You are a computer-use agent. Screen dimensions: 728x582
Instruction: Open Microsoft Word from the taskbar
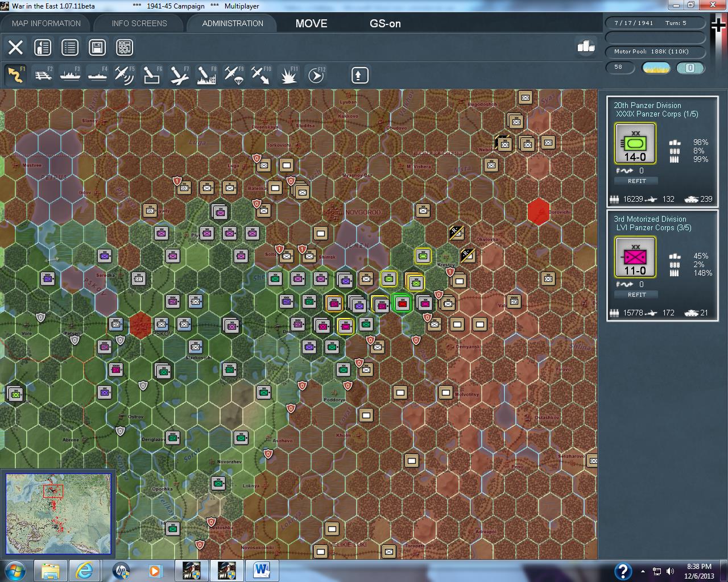click(x=262, y=570)
